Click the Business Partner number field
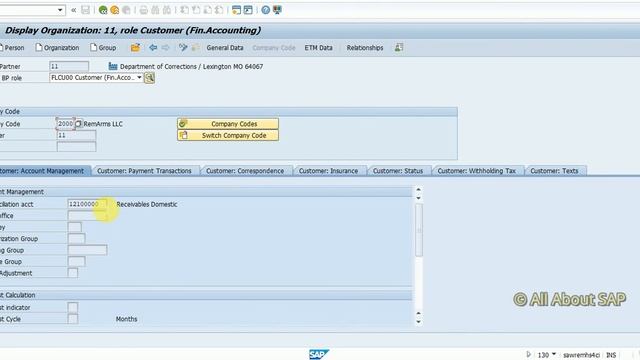 click(69, 66)
